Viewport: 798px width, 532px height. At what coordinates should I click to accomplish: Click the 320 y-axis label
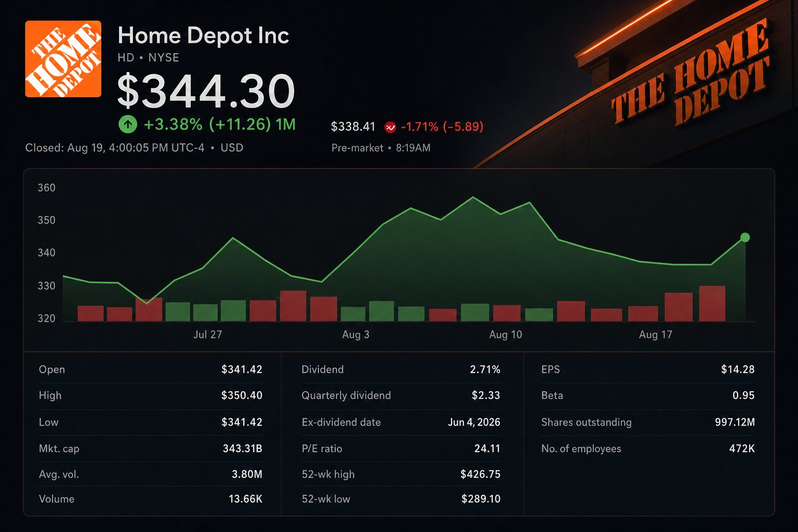pyautogui.click(x=46, y=318)
